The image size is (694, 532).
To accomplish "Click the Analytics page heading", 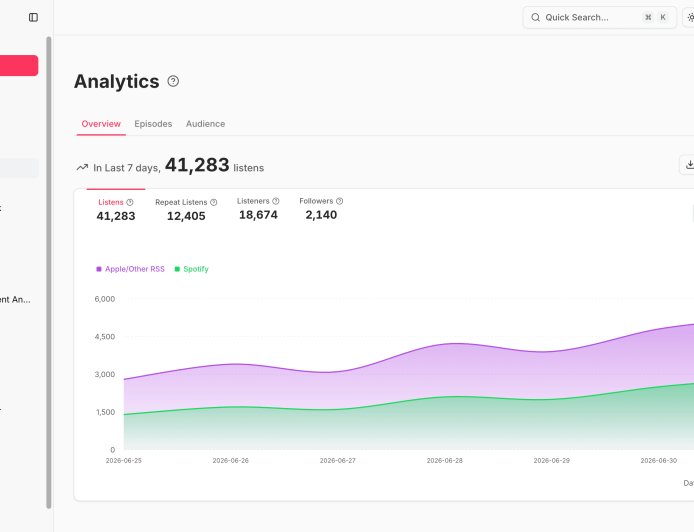I will coord(116,81).
